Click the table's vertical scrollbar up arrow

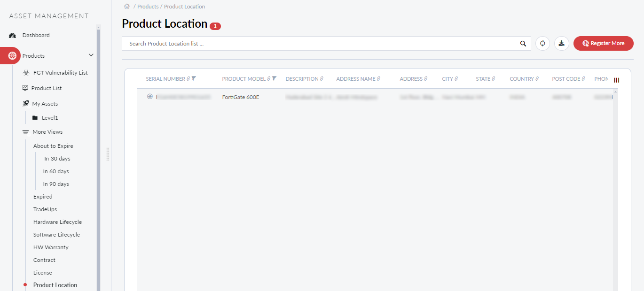click(615, 92)
